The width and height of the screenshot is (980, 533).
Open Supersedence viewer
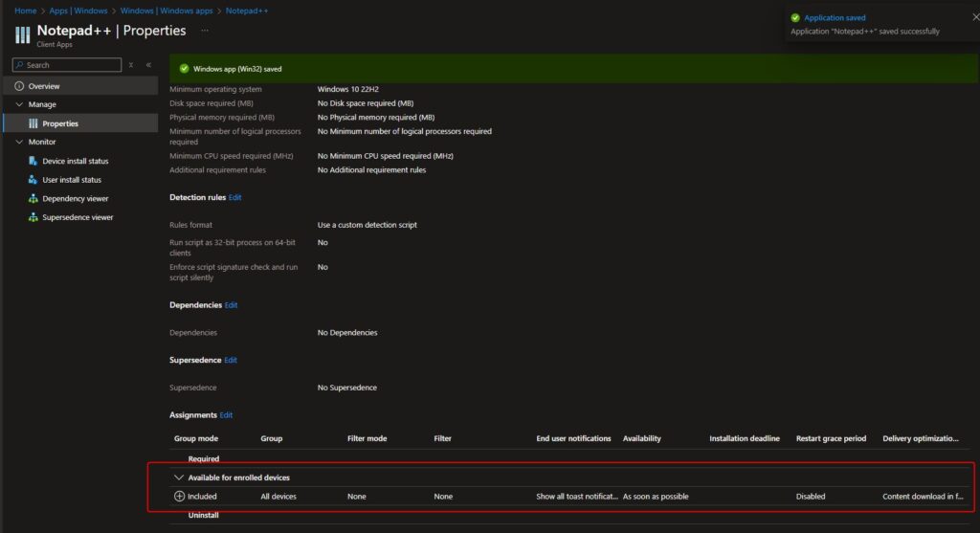pyautogui.click(x=78, y=217)
